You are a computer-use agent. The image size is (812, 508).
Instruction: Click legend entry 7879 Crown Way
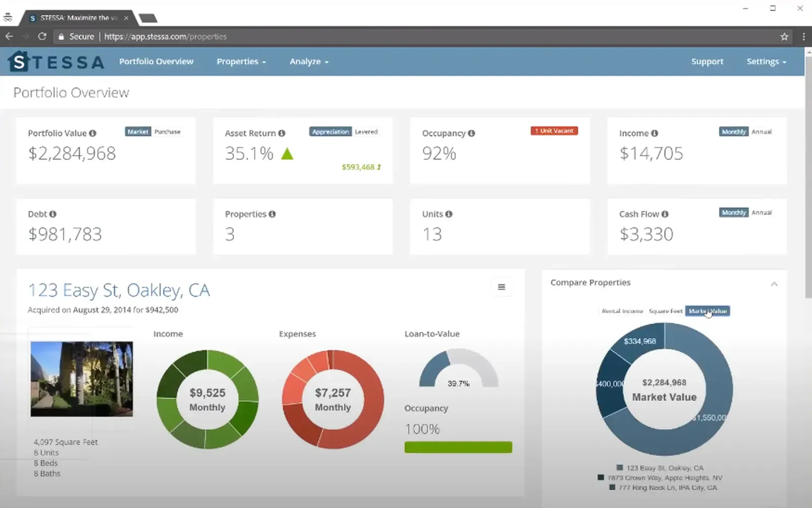(x=660, y=478)
